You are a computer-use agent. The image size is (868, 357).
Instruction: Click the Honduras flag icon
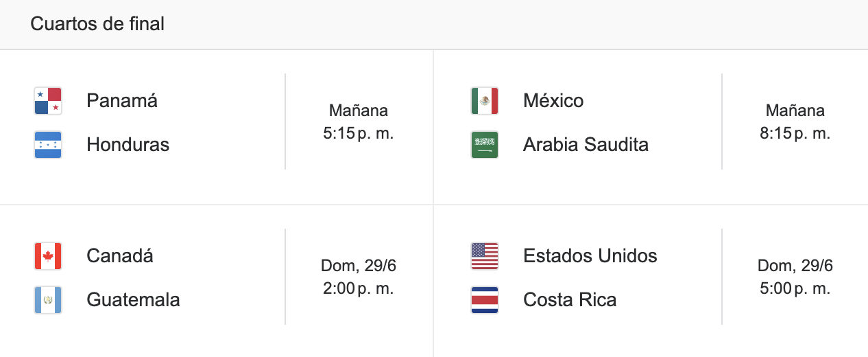48,145
